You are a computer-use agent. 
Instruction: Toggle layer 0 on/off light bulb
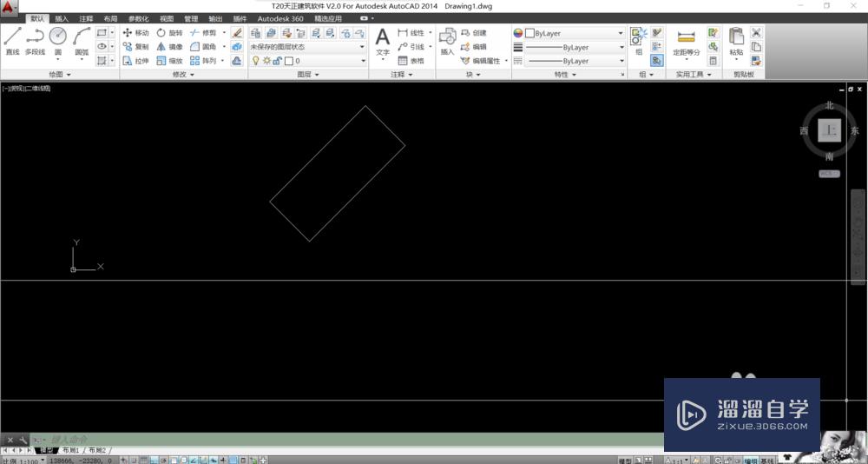click(255, 61)
